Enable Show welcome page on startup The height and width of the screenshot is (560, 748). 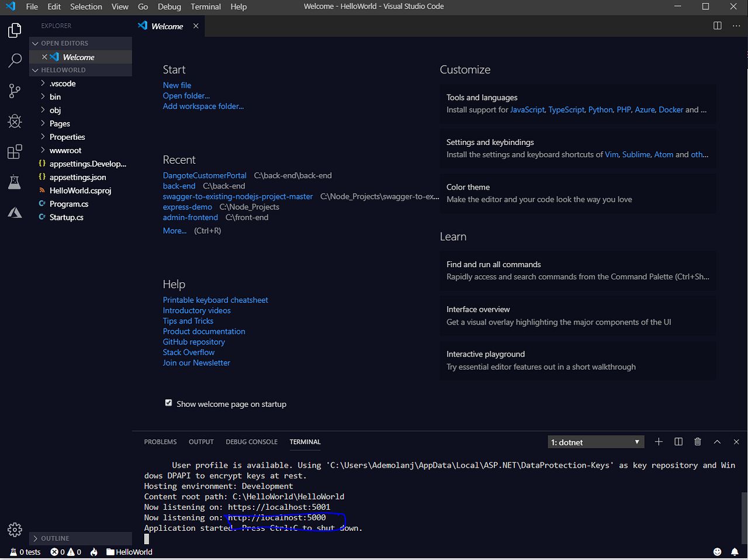(168, 403)
